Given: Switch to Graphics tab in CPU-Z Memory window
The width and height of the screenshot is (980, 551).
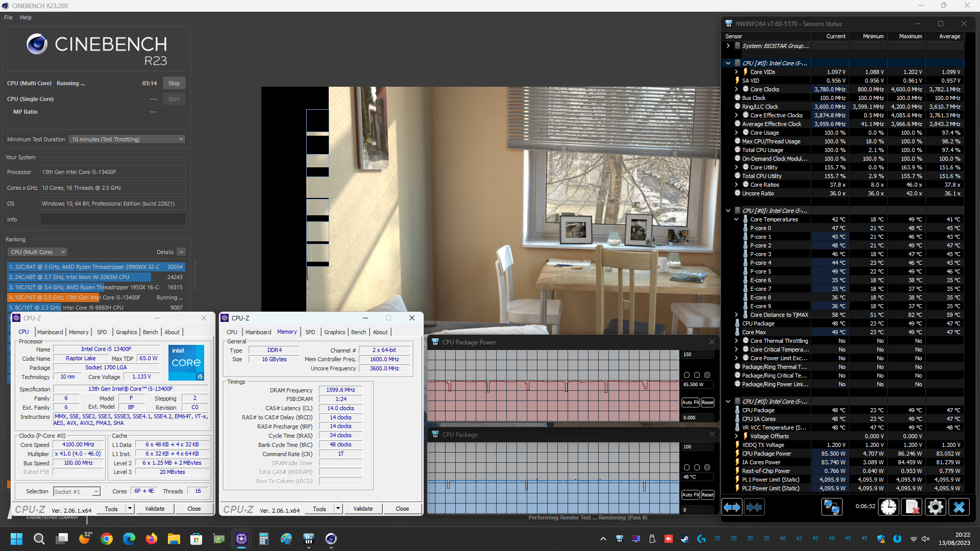Looking at the screenshot, I should (335, 332).
